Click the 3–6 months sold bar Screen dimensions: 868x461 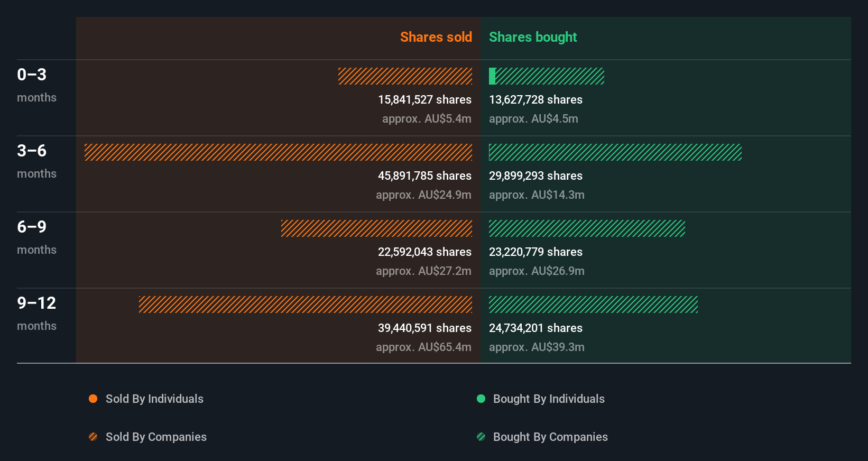279,152
